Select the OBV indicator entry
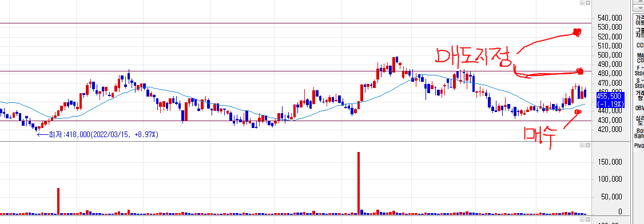The width and height of the screenshot is (644, 224). 640,109
